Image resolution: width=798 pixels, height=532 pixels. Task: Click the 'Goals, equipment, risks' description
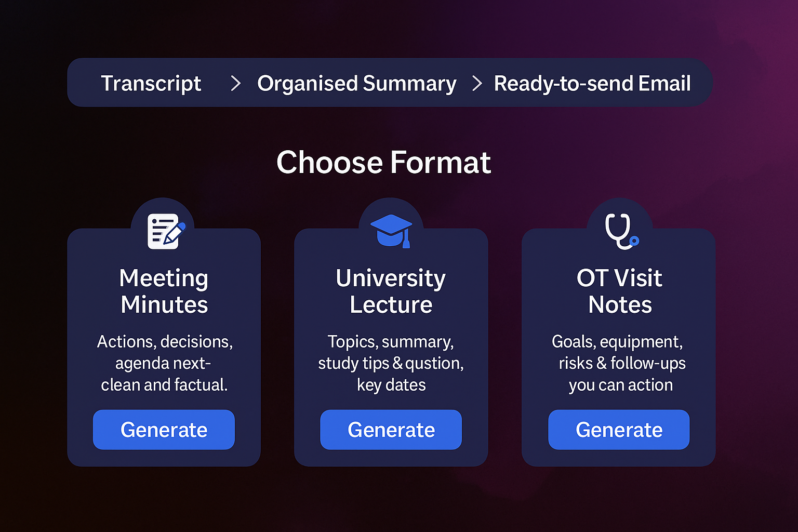pos(619,363)
